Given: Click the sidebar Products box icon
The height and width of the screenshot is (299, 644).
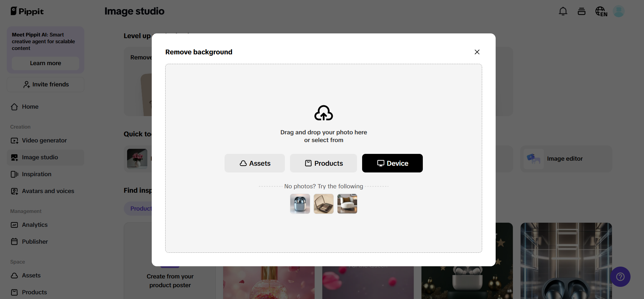Looking at the screenshot, I should tap(14, 292).
